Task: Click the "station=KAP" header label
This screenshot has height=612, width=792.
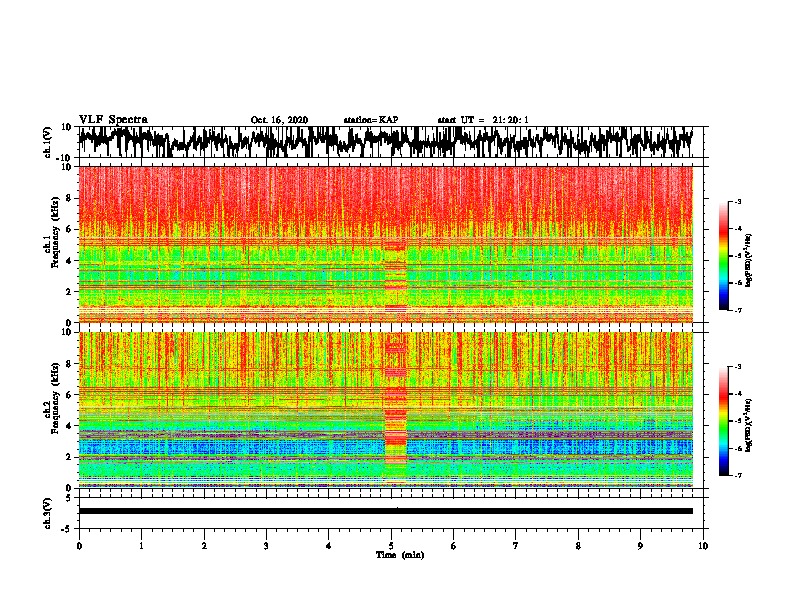Action: coord(371,120)
